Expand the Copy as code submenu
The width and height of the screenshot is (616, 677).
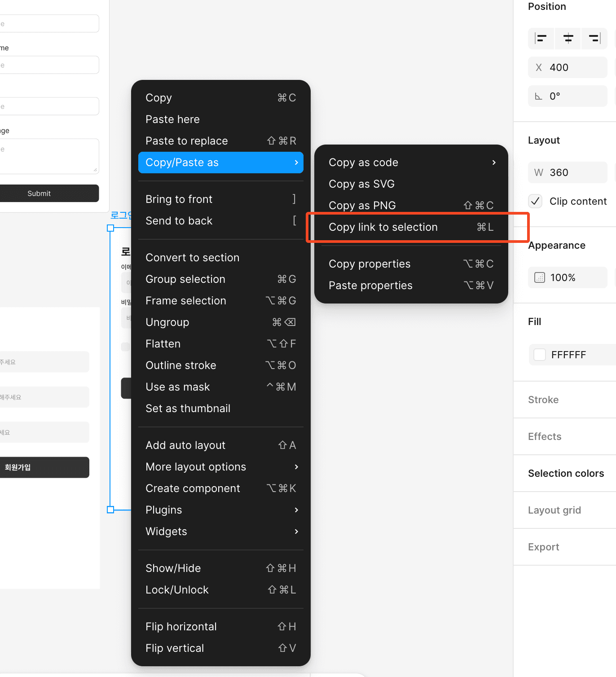click(411, 163)
